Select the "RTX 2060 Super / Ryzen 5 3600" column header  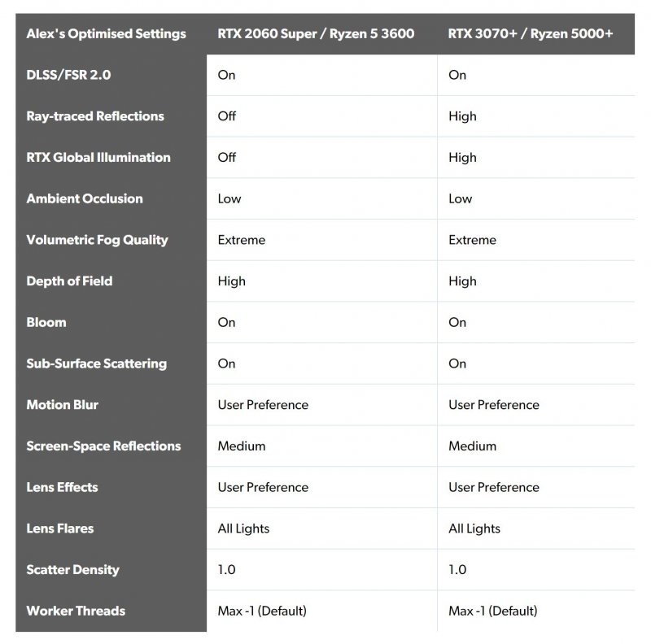pos(316,33)
